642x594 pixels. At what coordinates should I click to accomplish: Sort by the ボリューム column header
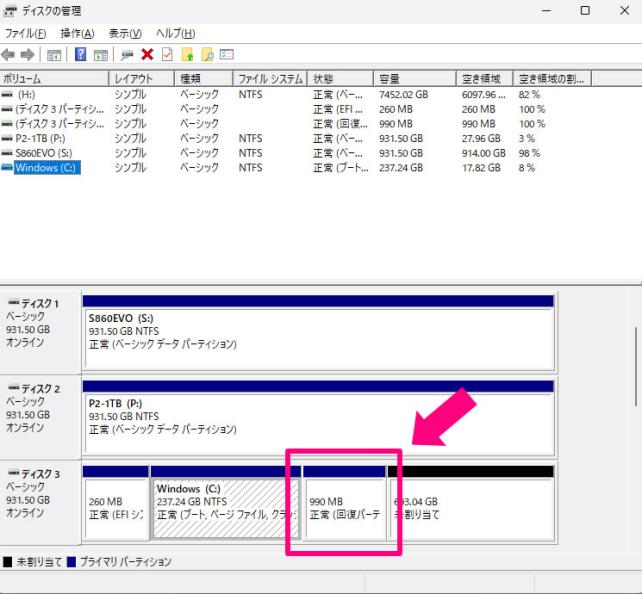click(x=54, y=78)
